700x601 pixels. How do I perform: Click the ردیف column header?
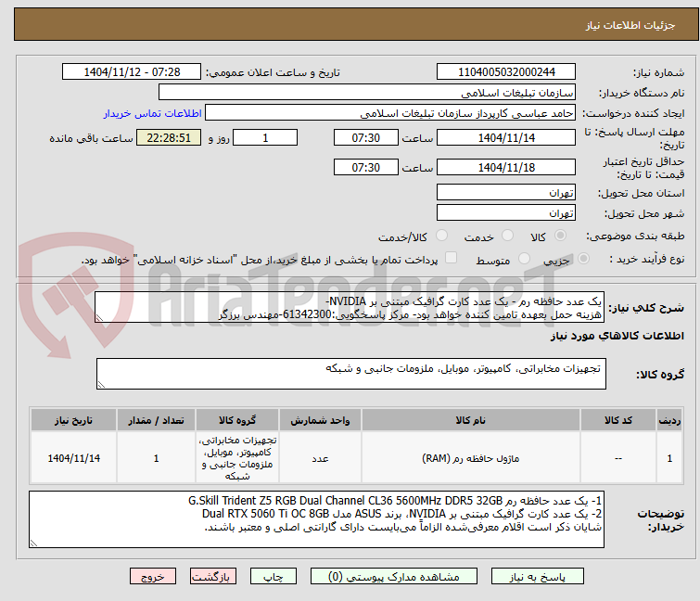(669, 420)
